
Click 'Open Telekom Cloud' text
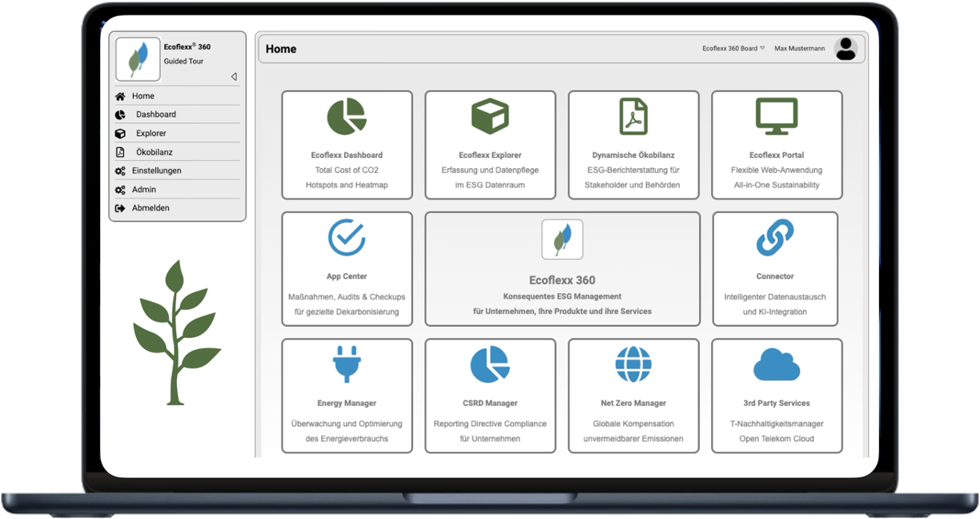coord(777,439)
